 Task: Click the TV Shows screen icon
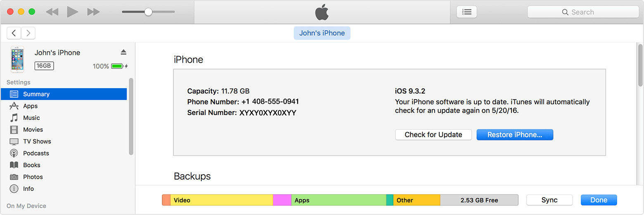point(14,141)
